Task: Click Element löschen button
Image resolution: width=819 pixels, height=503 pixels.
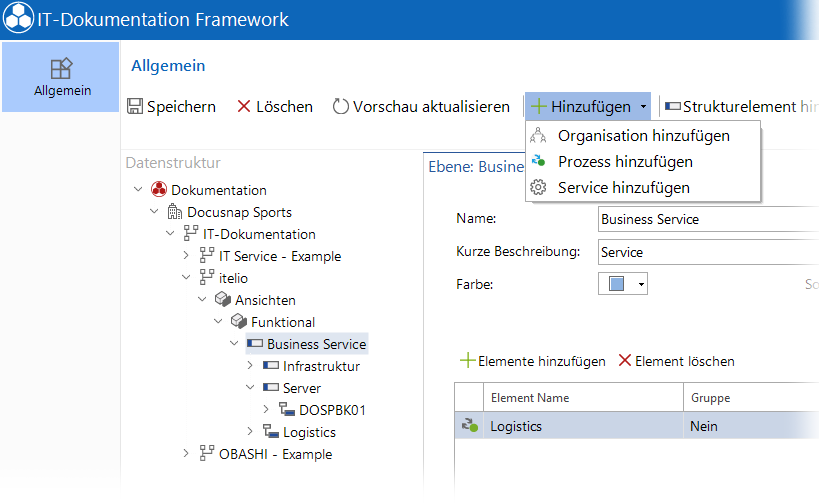Action: point(676,361)
